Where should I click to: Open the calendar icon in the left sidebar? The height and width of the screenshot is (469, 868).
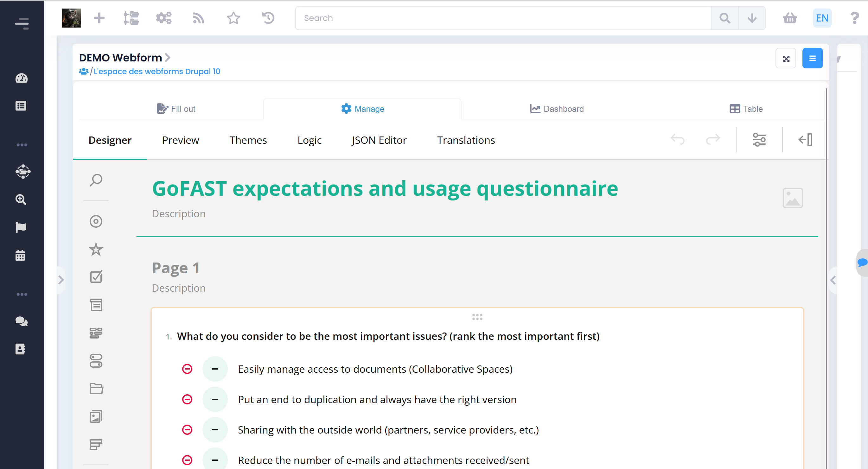point(21,255)
